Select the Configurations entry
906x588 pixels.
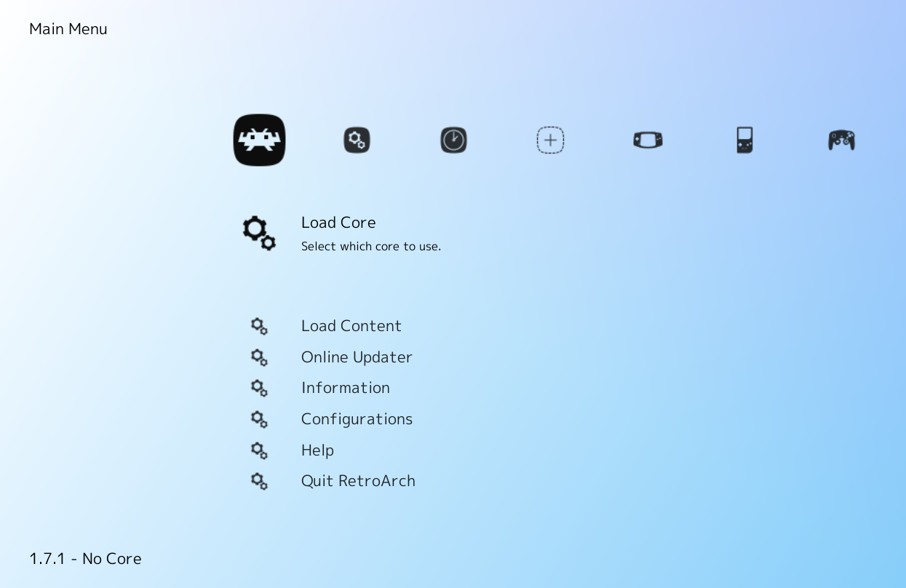pos(357,419)
